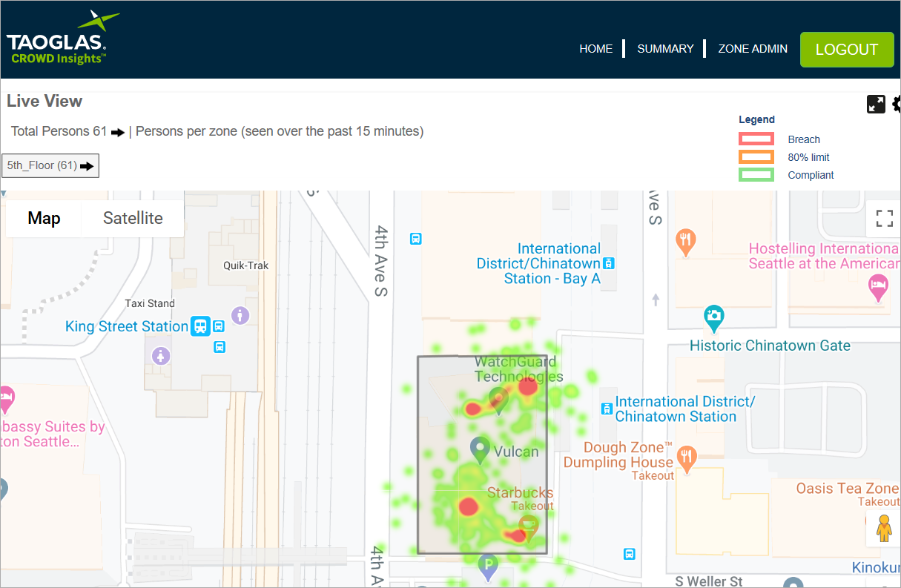Open the Live View fullscreen expand icon

876,105
